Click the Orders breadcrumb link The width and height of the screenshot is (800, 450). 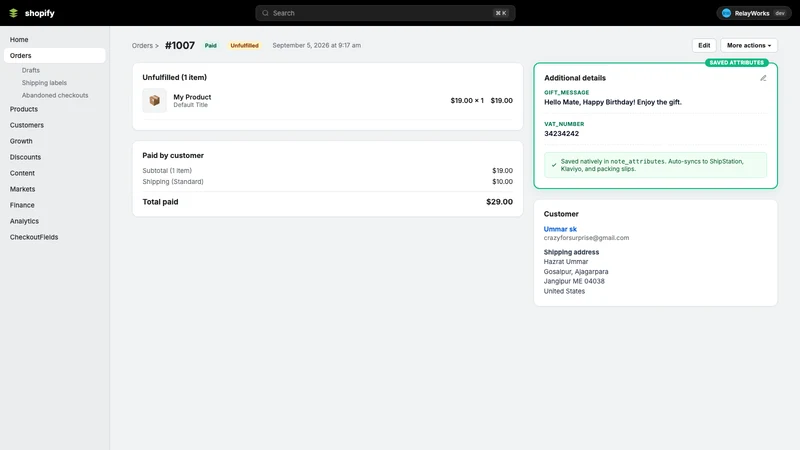pyautogui.click(x=142, y=45)
